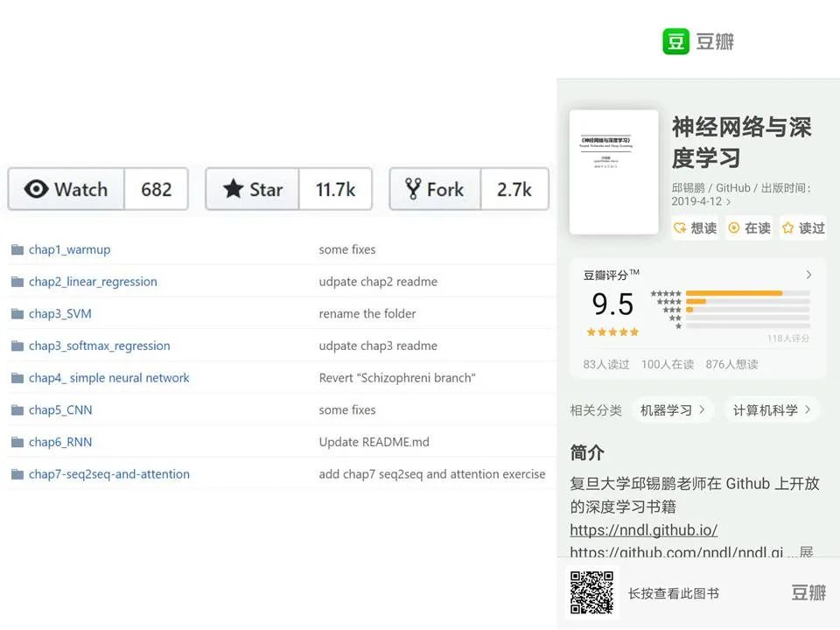Click the QR code image
The image size is (840, 630).
tap(591, 592)
